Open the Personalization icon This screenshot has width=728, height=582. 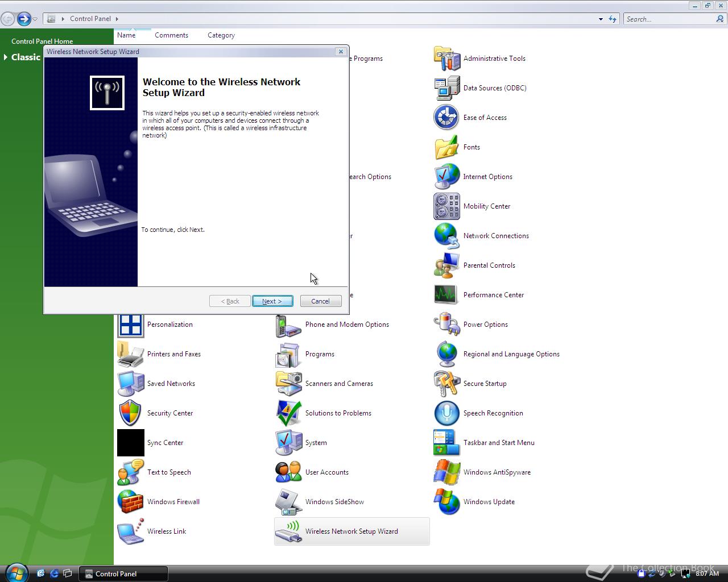(130, 325)
